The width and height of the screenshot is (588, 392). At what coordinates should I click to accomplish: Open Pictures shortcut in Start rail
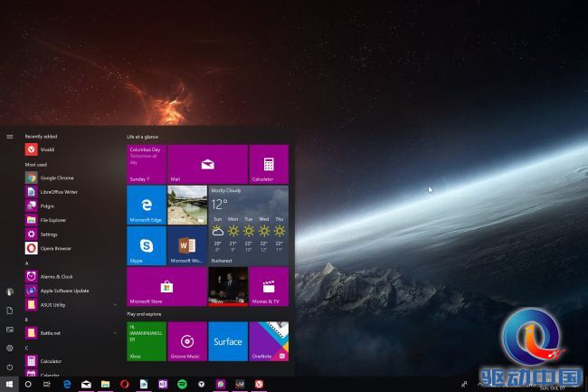coord(10,330)
